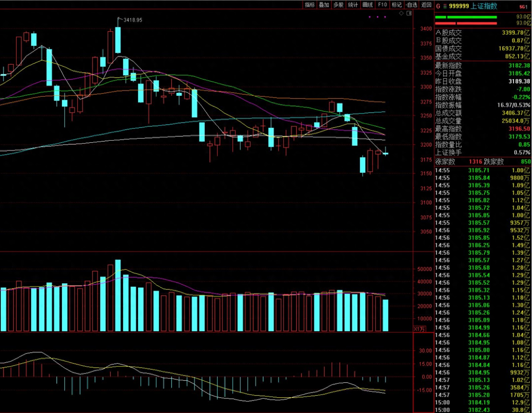
Task: Click 最高指数 value 3196.50
Action: click(x=519, y=129)
